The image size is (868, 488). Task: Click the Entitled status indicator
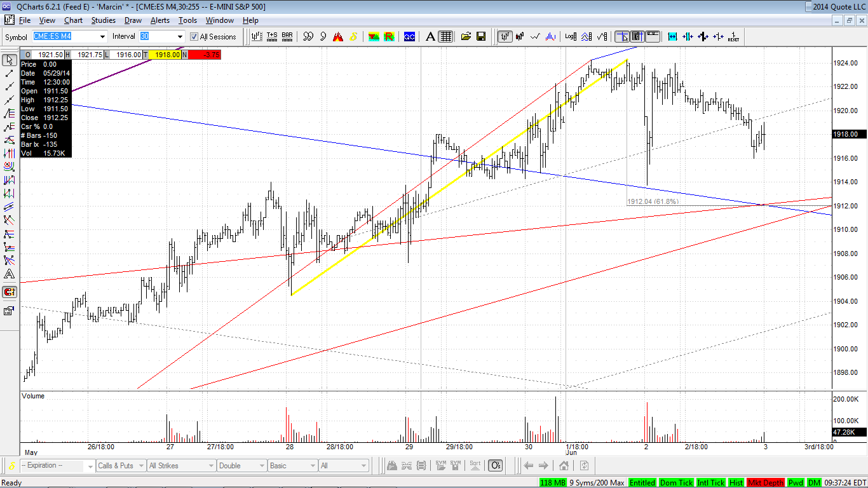(642, 483)
